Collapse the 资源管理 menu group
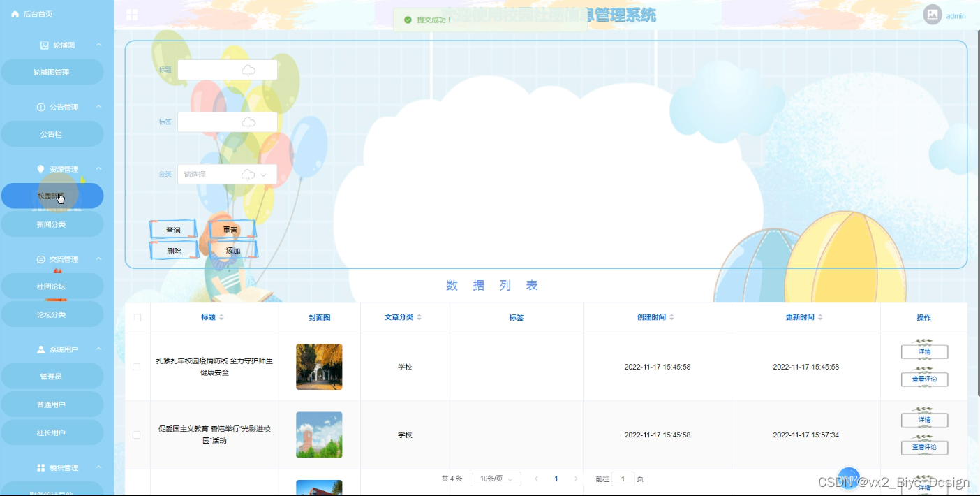 click(98, 169)
